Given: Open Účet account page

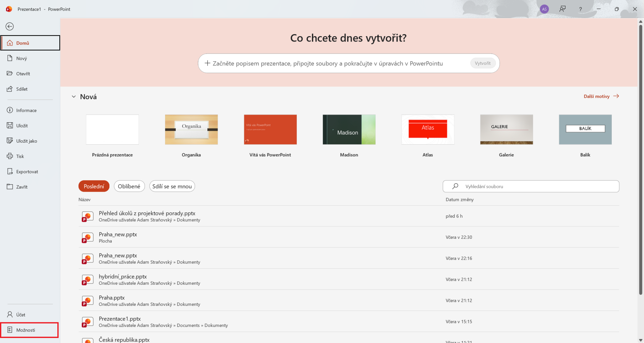Looking at the screenshot, I should click(x=30, y=315).
